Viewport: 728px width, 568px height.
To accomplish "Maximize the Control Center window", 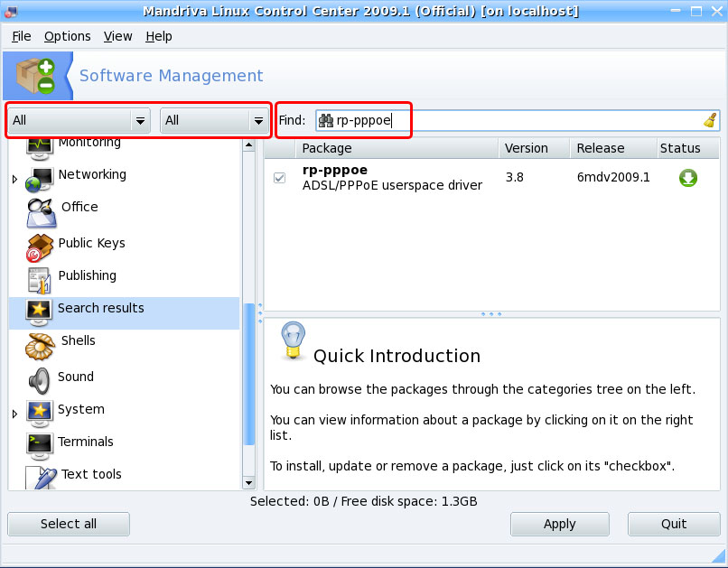I will point(696,11).
